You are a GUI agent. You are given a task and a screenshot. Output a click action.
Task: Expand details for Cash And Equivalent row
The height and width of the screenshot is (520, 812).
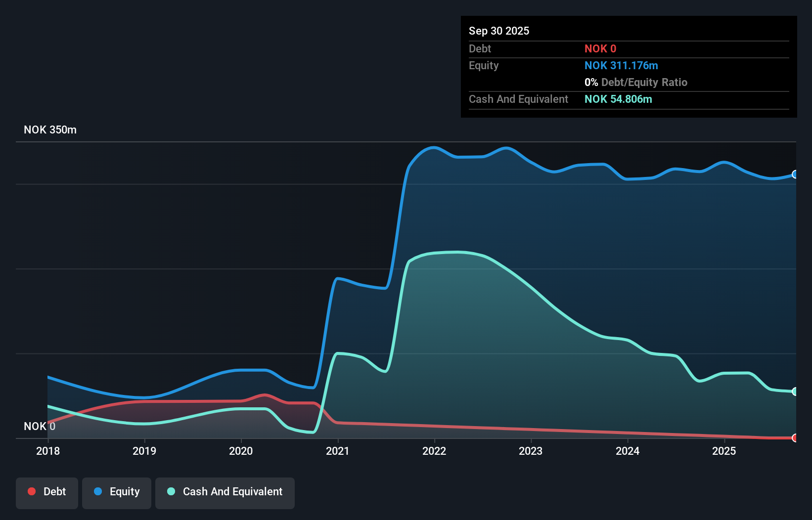pos(518,99)
